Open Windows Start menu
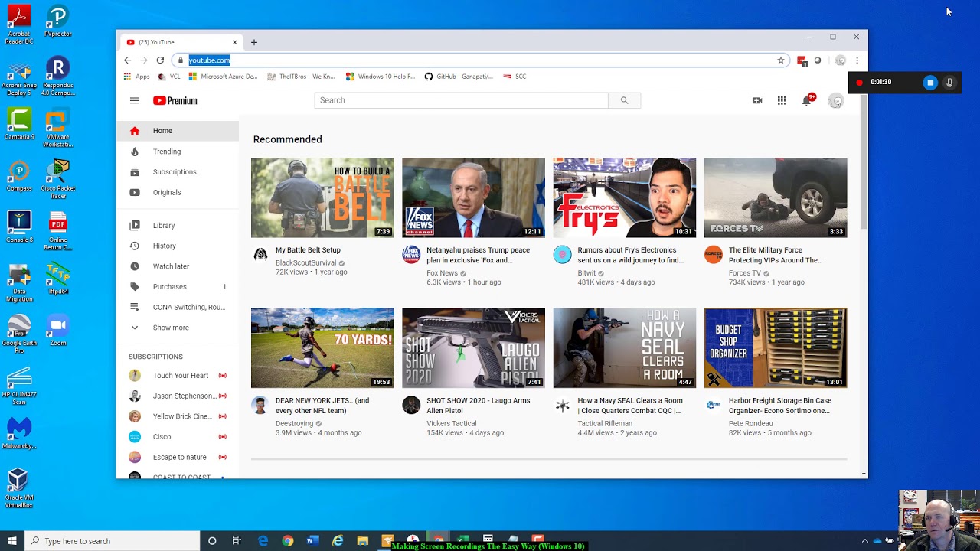This screenshot has height=551, width=980. pyautogui.click(x=12, y=541)
